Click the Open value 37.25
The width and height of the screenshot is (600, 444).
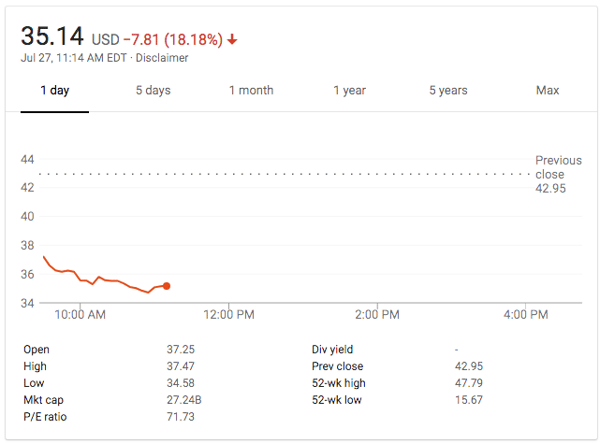click(x=180, y=350)
